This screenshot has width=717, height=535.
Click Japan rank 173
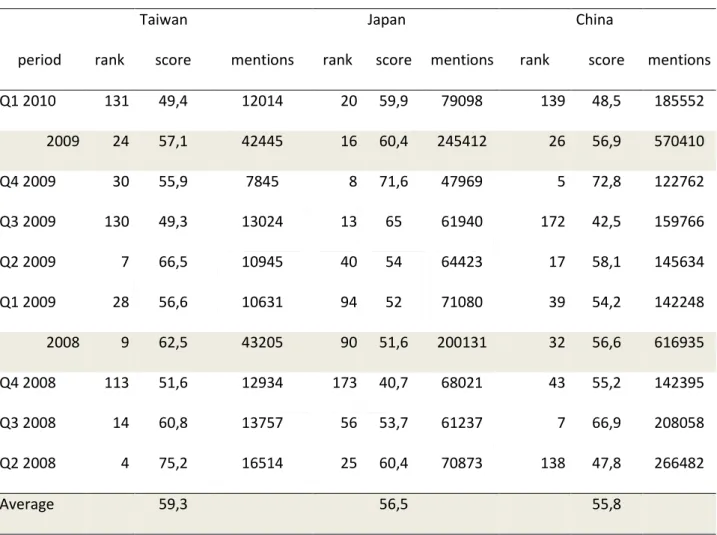point(345,383)
